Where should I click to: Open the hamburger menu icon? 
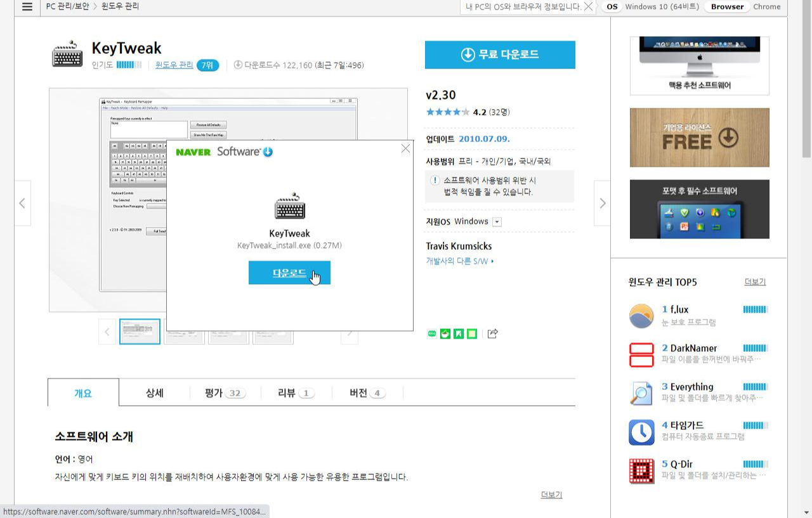[27, 6]
